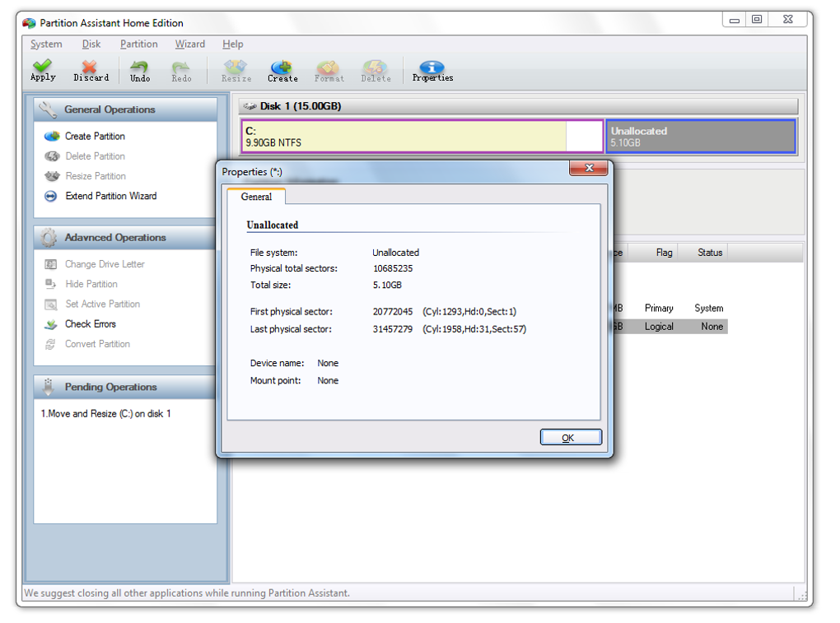Click the General Operations panel header
840x623 pixels.
pyautogui.click(x=125, y=109)
